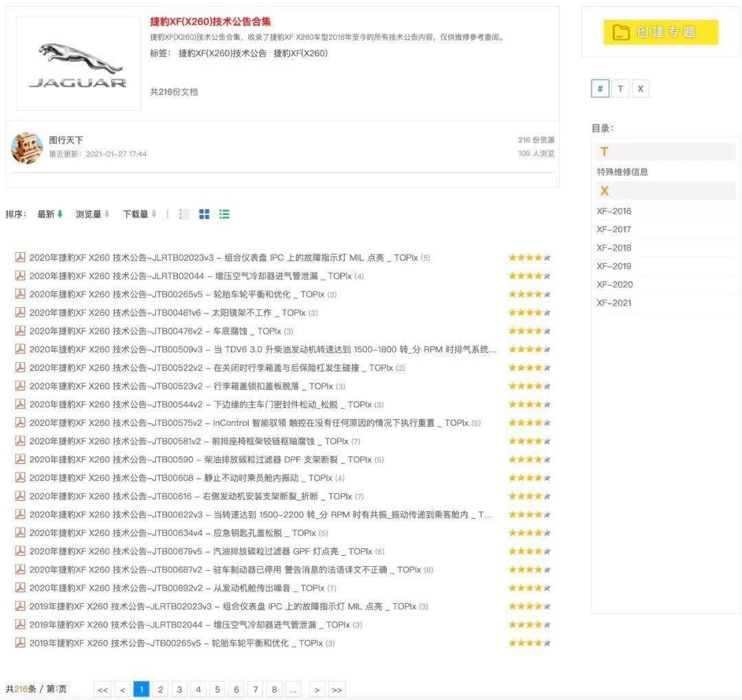Go to first page with << button
Viewport: 742px width, 700px height.
pyautogui.click(x=102, y=690)
